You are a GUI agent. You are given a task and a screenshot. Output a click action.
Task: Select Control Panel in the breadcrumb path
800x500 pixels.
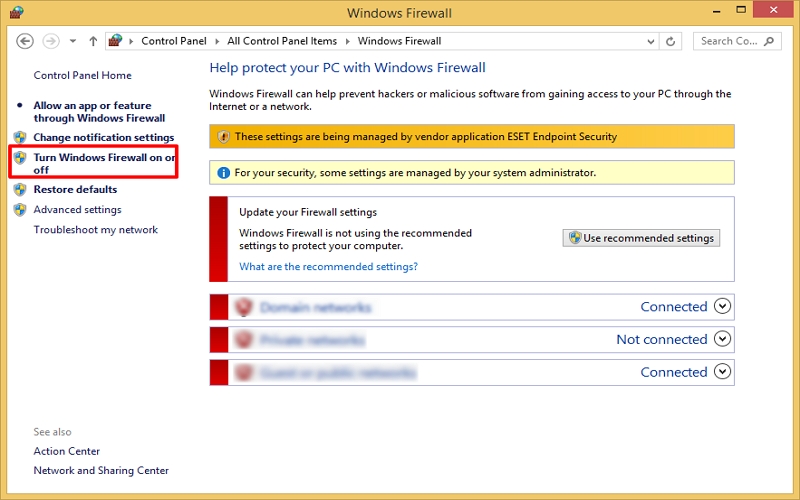coord(173,41)
